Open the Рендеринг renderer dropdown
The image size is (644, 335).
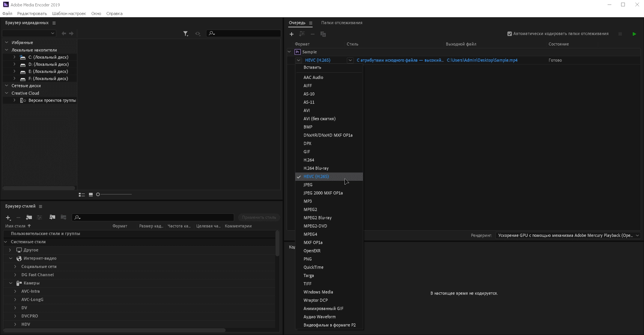point(568,236)
